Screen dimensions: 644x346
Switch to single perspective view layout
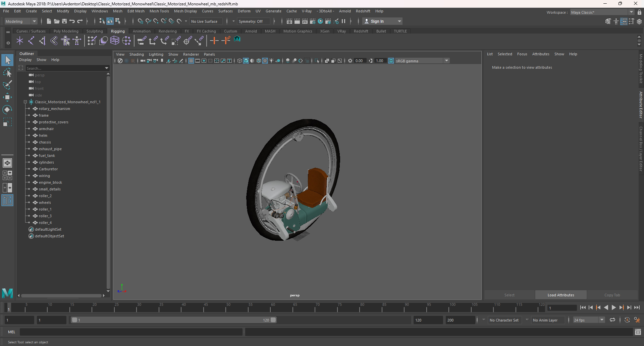(7, 163)
